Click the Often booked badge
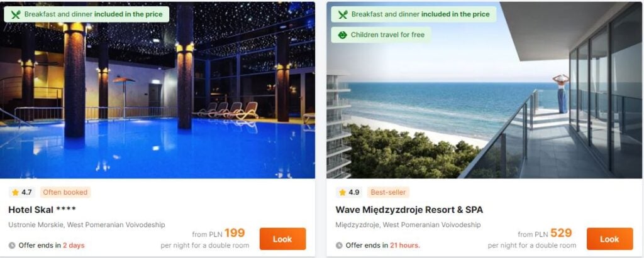 65,192
